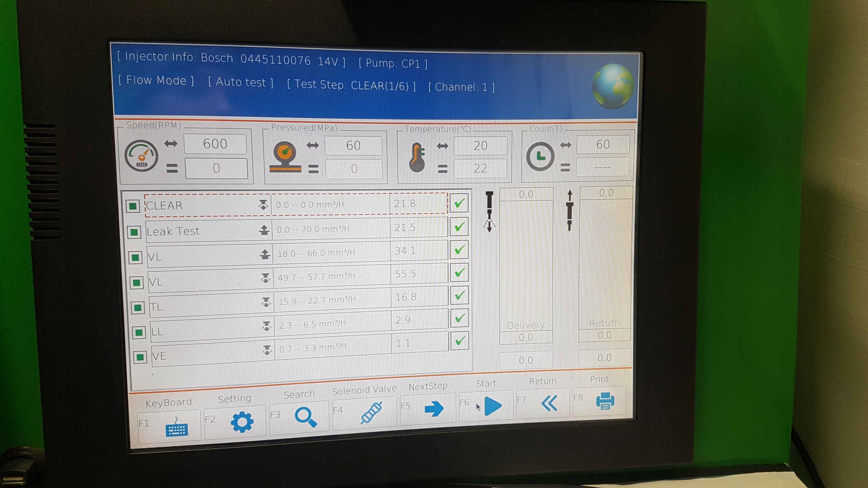Click the Leak Test row result checkmark

tap(459, 227)
